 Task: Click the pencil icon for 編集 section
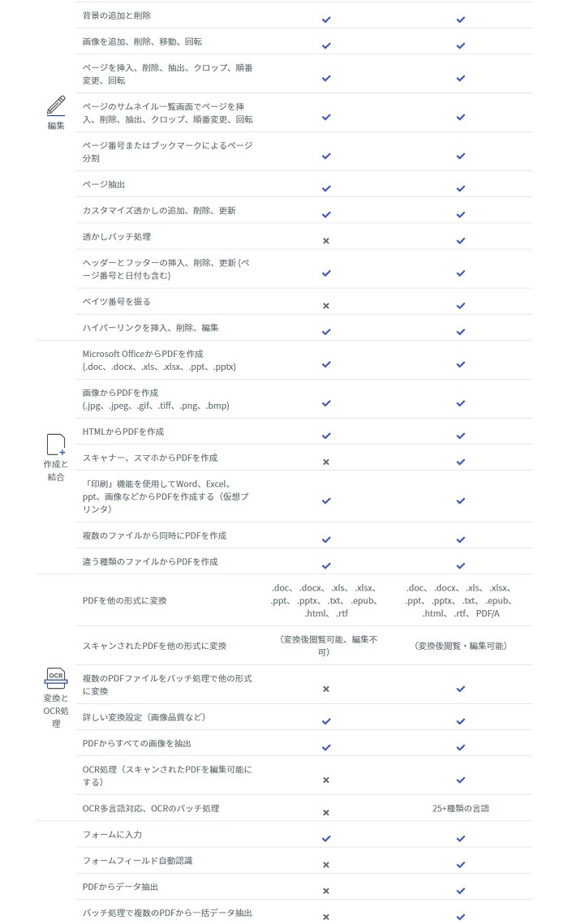click(x=56, y=105)
